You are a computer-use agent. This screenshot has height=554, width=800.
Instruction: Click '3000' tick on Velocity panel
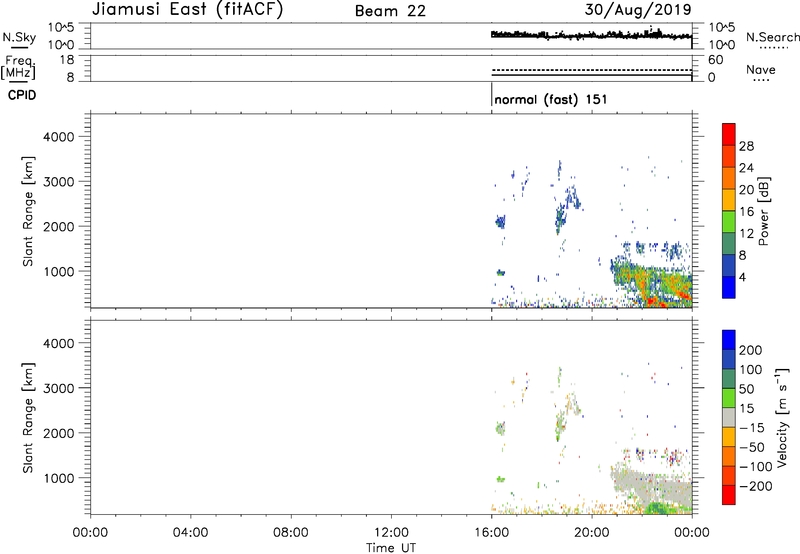coord(59,388)
